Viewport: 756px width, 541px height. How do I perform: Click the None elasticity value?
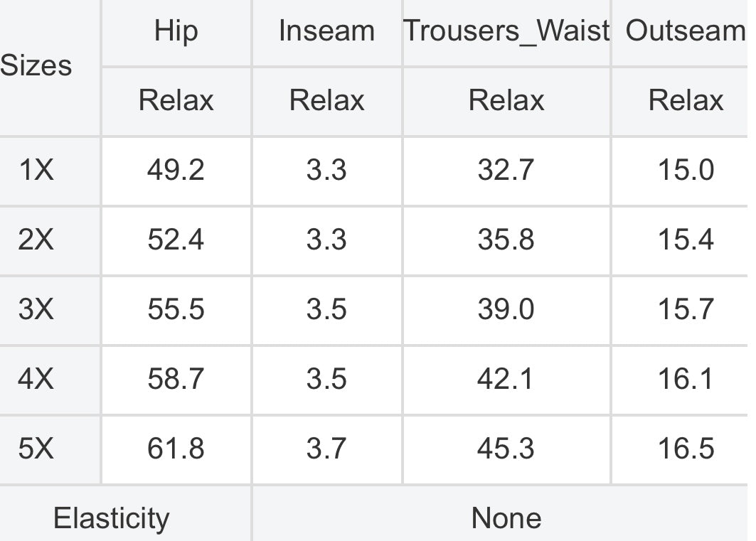[506, 518]
